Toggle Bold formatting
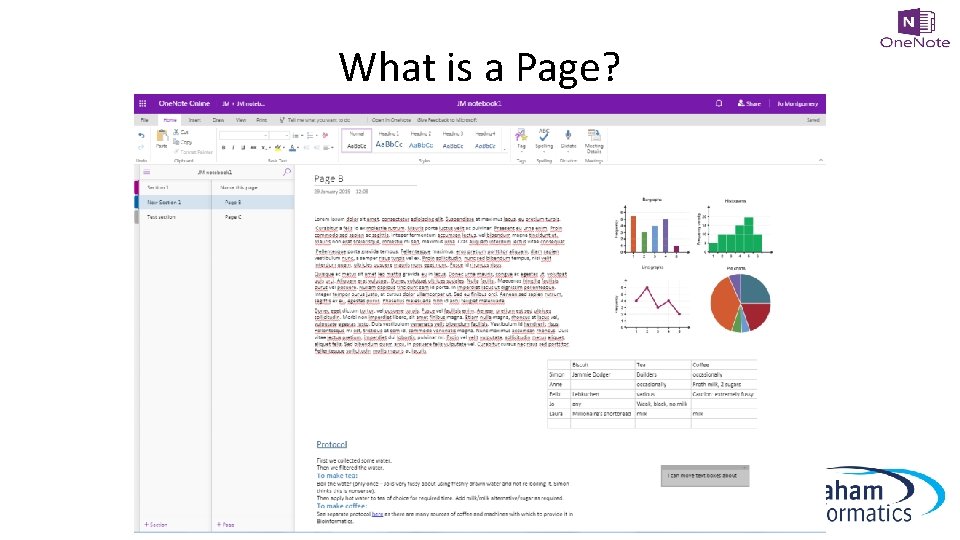960x540 pixels. click(x=223, y=148)
